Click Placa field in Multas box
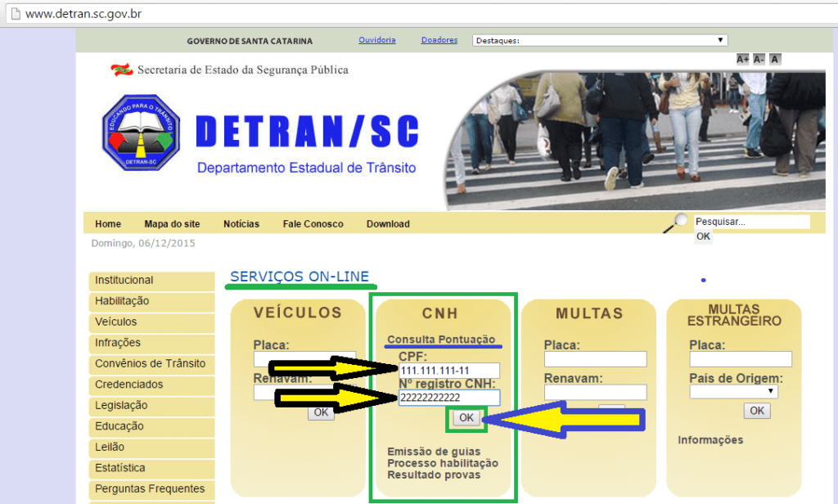Image resolution: width=838 pixels, height=504 pixels. tap(596, 359)
